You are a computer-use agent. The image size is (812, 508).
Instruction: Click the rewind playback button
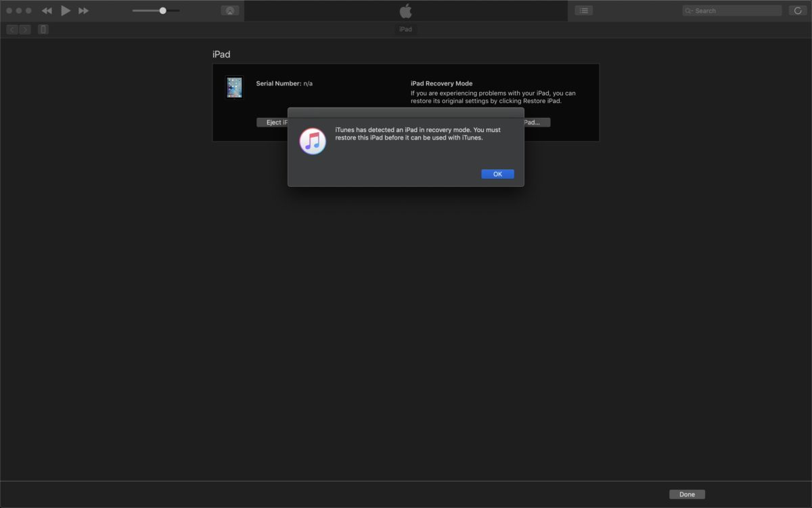point(47,11)
